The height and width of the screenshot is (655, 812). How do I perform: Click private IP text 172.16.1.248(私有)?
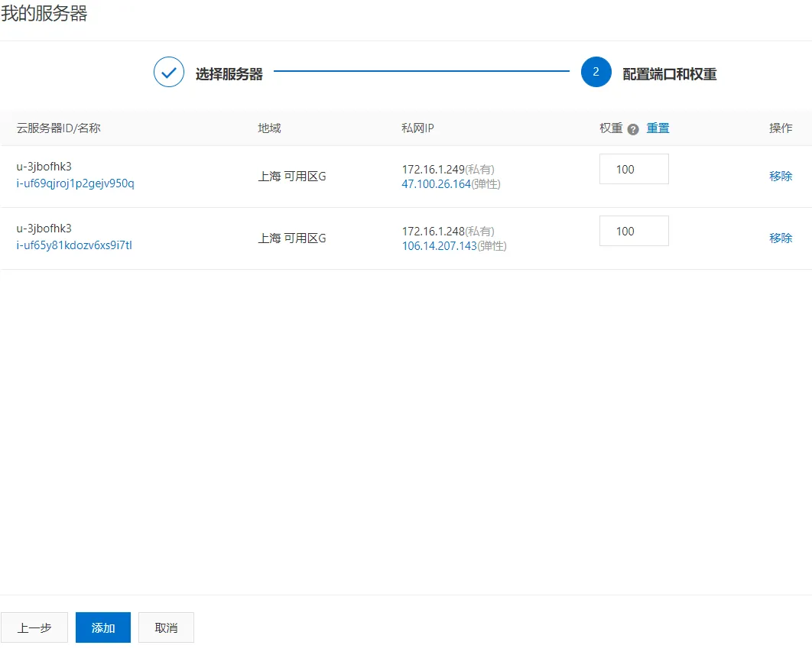pyautogui.click(x=448, y=232)
